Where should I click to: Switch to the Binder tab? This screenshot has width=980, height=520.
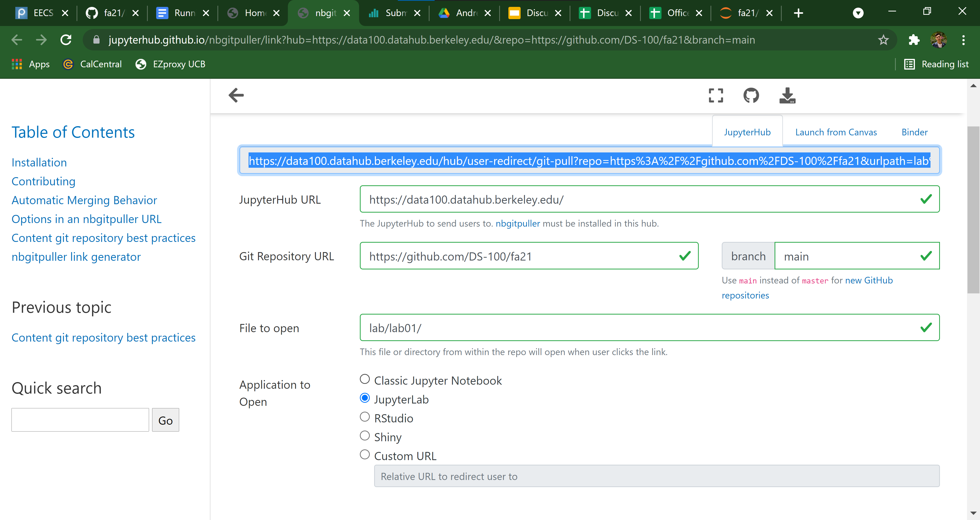coord(914,132)
